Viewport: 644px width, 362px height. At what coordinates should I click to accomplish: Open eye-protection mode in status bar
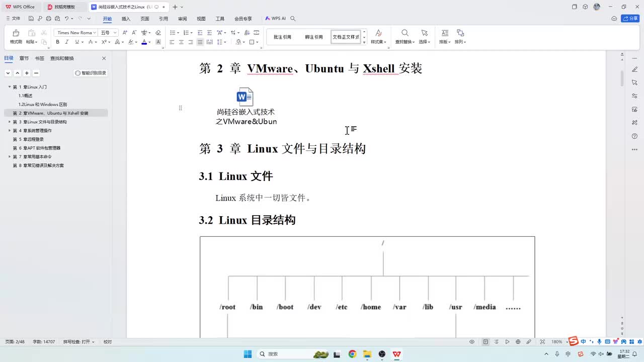tap(472, 342)
